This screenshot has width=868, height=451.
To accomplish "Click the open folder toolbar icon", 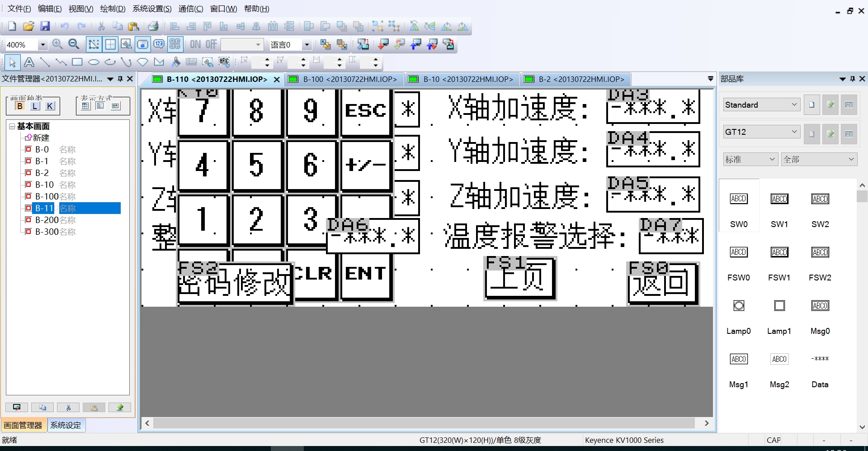I will 28,26.
